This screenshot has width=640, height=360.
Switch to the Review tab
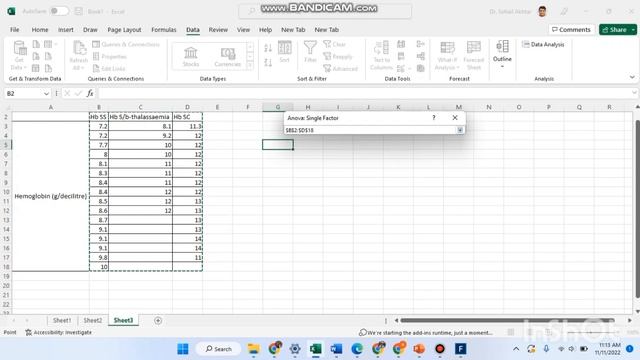click(x=218, y=30)
